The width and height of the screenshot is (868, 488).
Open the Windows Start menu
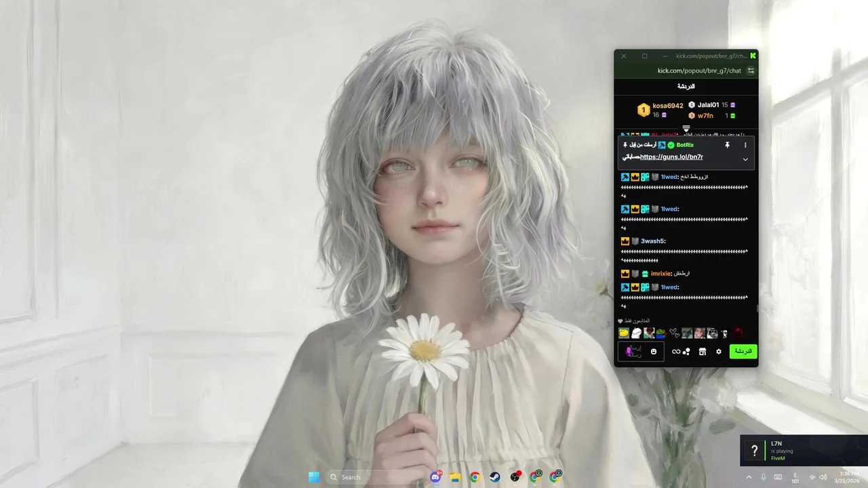pyautogui.click(x=314, y=477)
